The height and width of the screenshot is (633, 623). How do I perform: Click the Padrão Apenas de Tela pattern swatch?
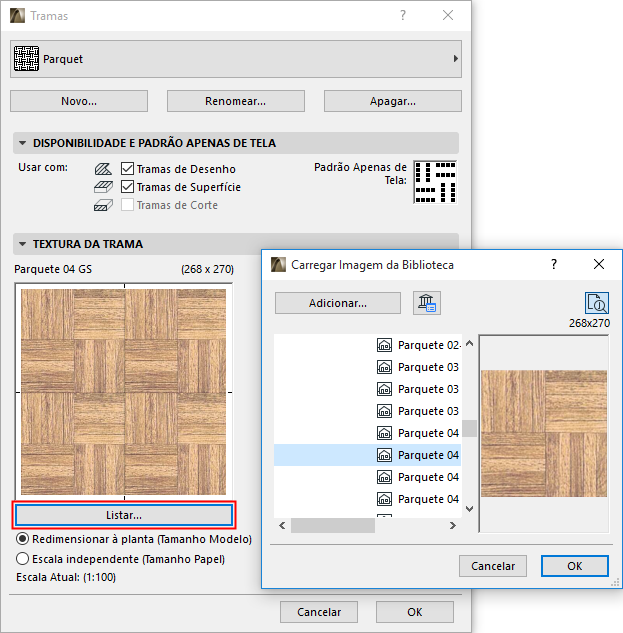[435, 182]
